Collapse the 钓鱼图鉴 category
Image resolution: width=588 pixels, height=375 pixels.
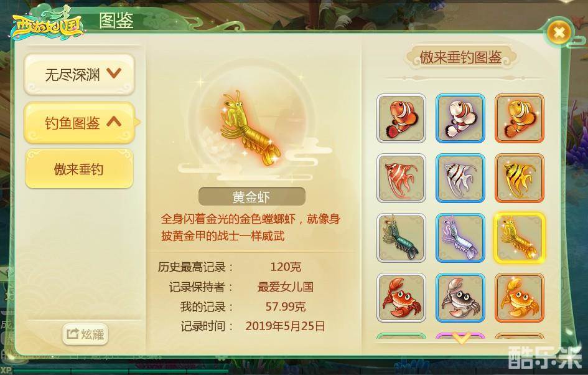coord(79,122)
